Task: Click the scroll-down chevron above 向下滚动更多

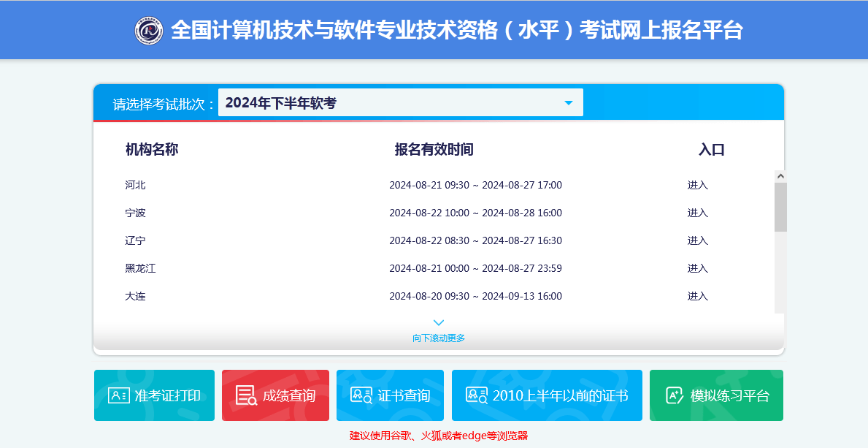Action: [x=439, y=322]
